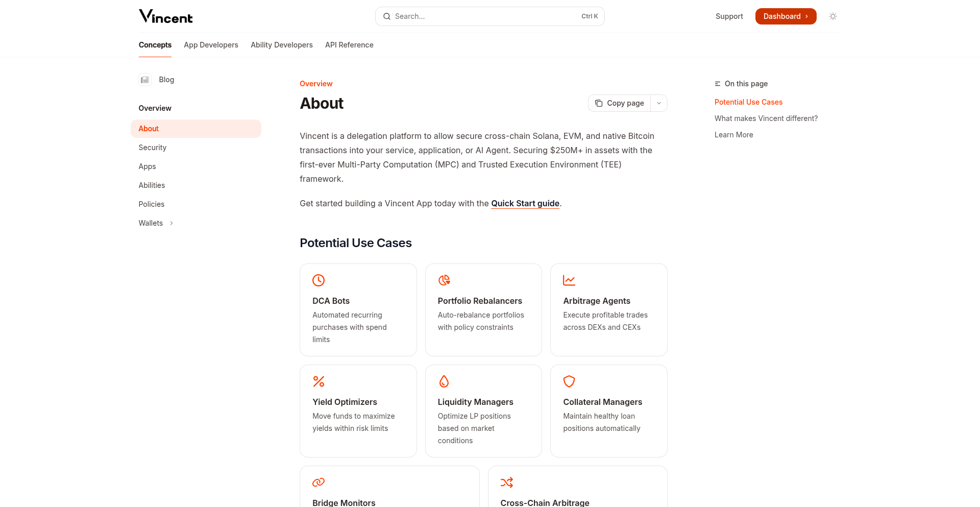The width and height of the screenshot is (980, 507).
Task: Open the API Reference tab
Action: point(349,45)
